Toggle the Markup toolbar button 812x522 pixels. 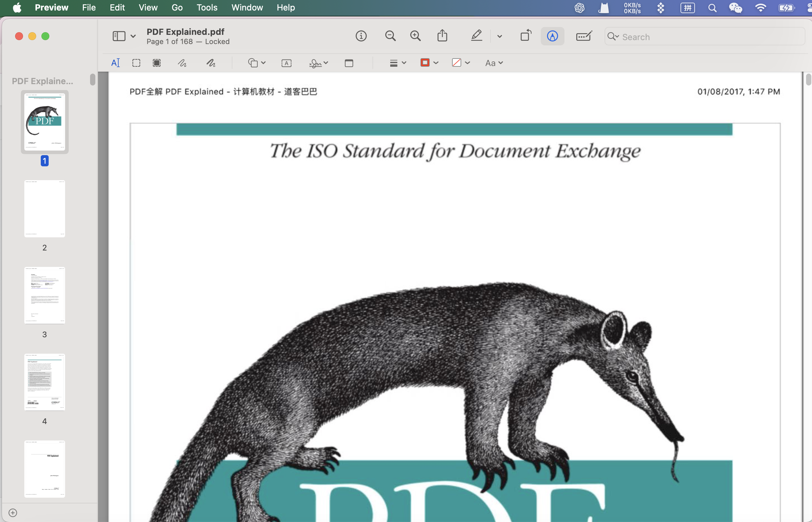(x=552, y=36)
